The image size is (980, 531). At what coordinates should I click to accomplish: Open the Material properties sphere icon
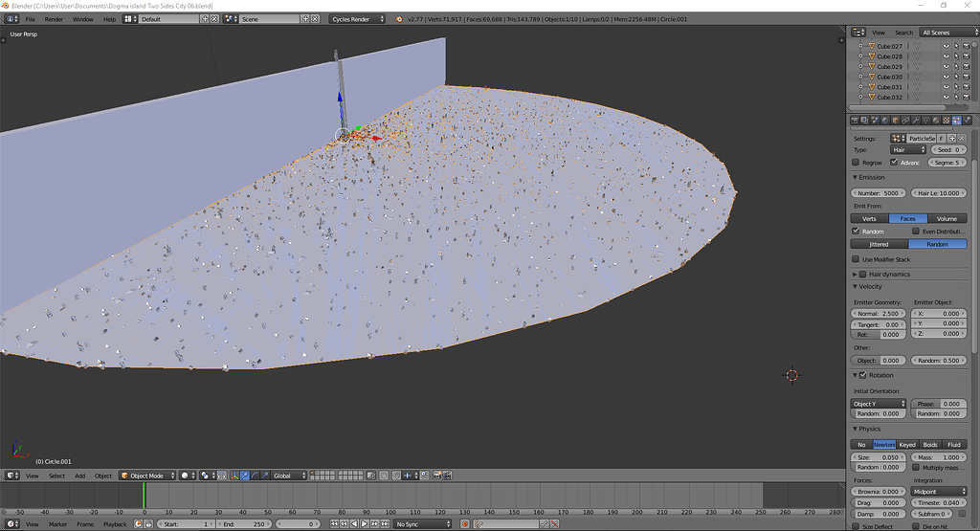(936, 121)
